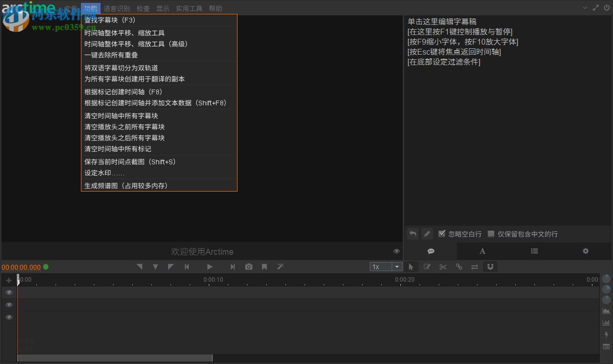Click the lightning quick-action icon on right sidebar
This screenshot has width=613, height=364.
tap(606, 335)
